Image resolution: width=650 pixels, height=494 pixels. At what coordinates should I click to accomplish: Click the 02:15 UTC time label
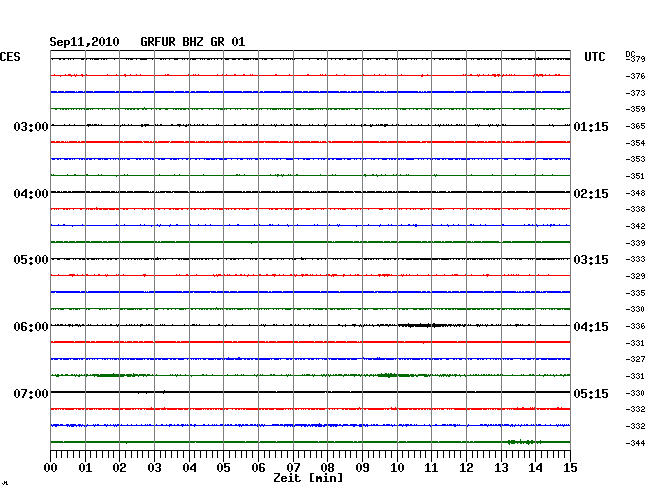(591, 194)
